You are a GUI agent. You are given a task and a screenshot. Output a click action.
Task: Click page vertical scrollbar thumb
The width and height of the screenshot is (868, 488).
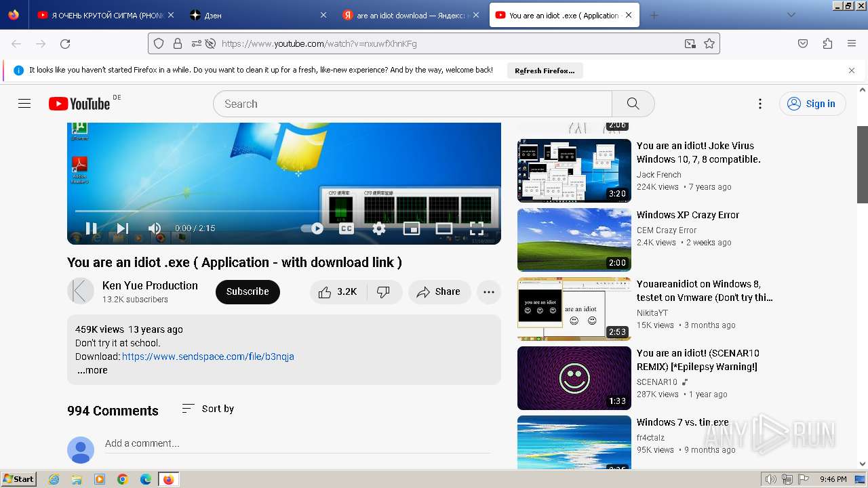pyautogui.click(x=863, y=165)
